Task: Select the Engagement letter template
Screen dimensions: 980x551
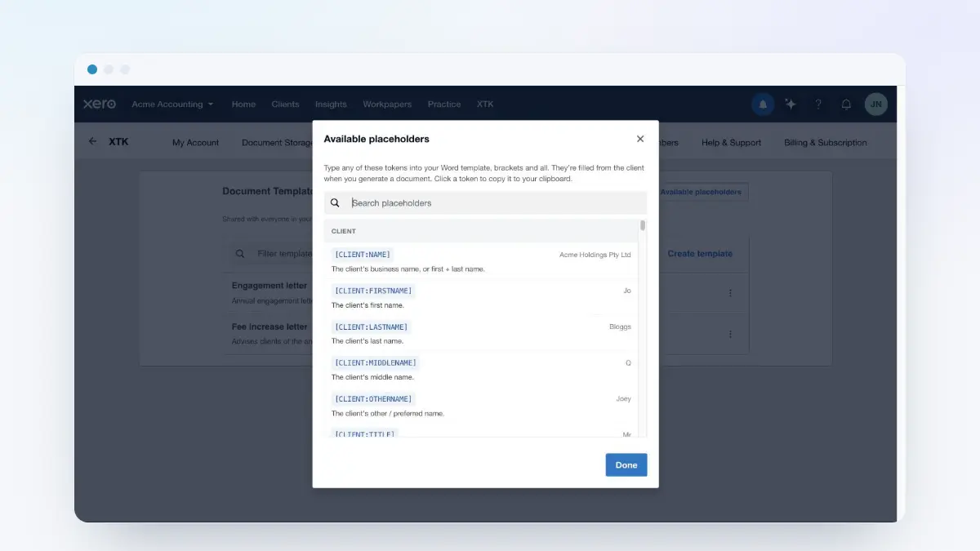Action: coord(269,286)
